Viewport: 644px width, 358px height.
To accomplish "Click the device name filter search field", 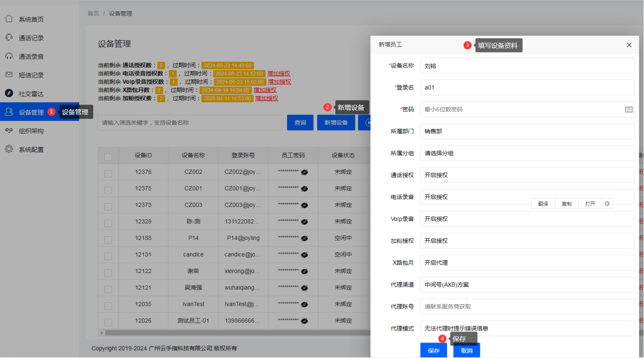I will pos(190,123).
